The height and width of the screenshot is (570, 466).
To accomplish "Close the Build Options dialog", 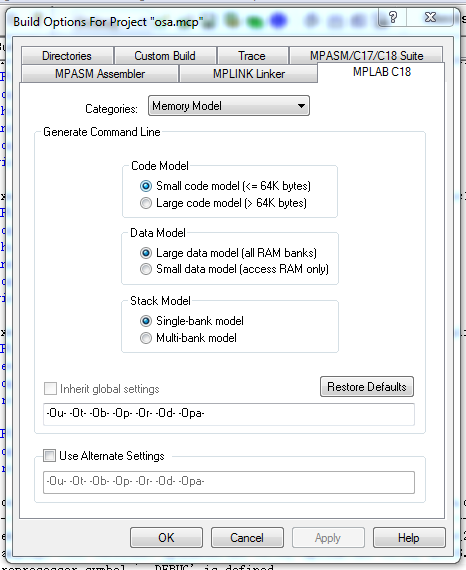I will click(x=430, y=17).
